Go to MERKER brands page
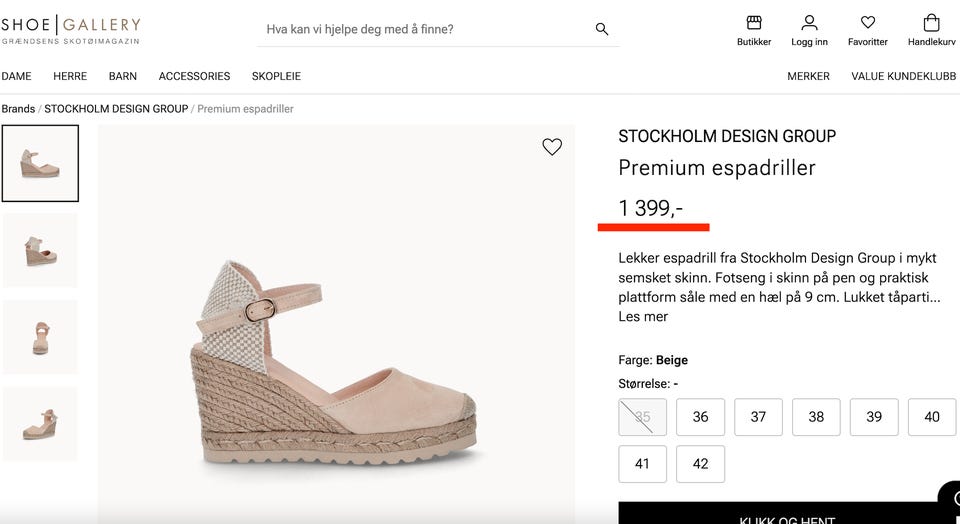 [808, 76]
